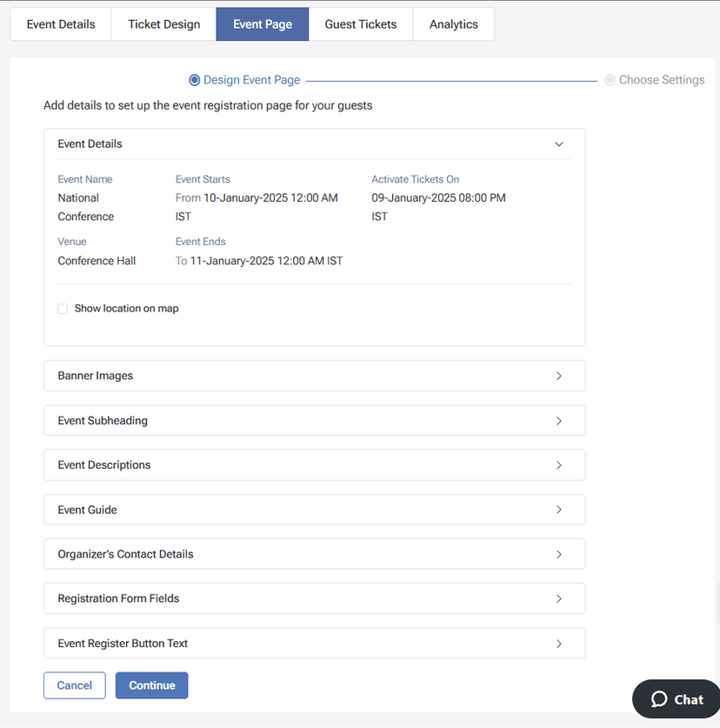Click the end date 11-January-2025 12:00 AM IST

pos(266,261)
